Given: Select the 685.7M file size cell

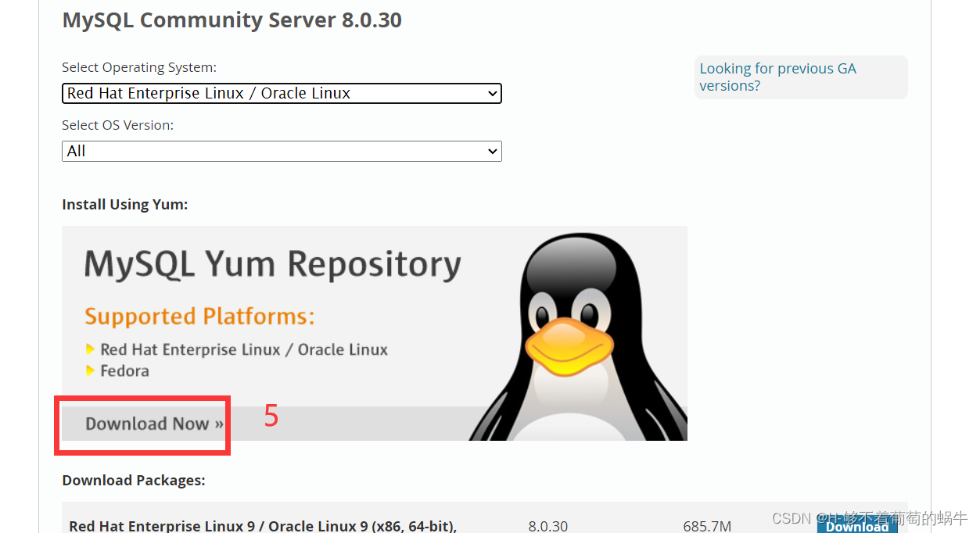Looking at the screenshot, I should pos(707,526).
